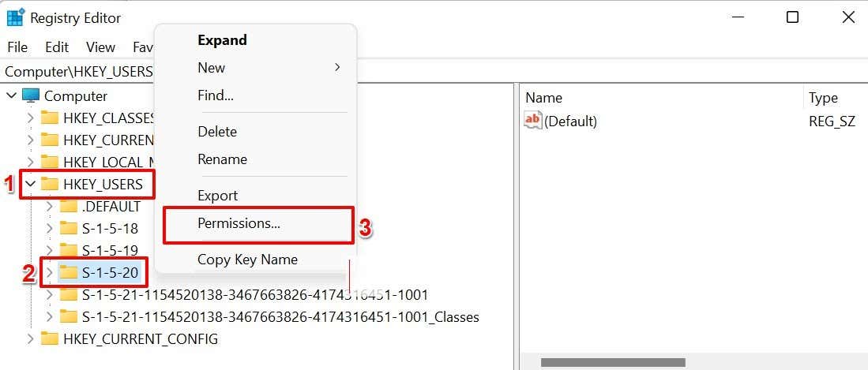
Task: Click the S-1-5-19 folder icon
Action: (x=69, y=250)
